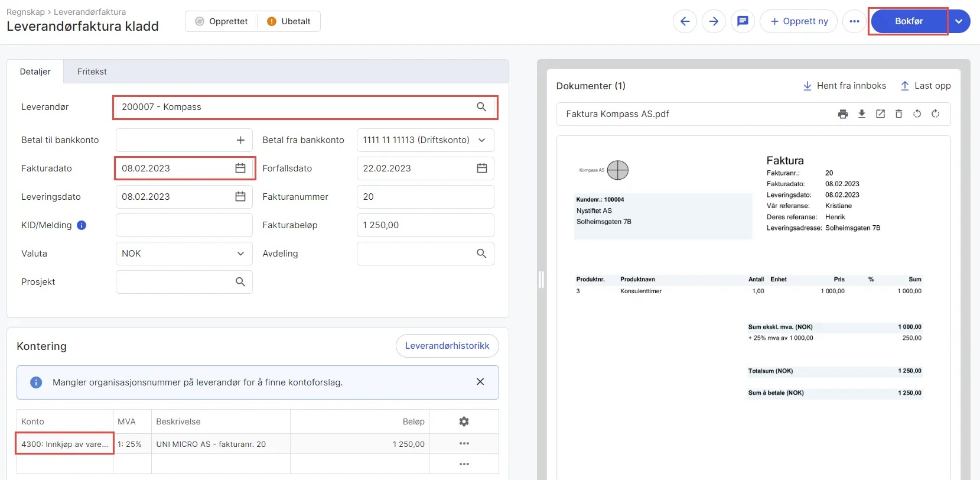Click the Leverandørhistorikk button

click(447, 346)
